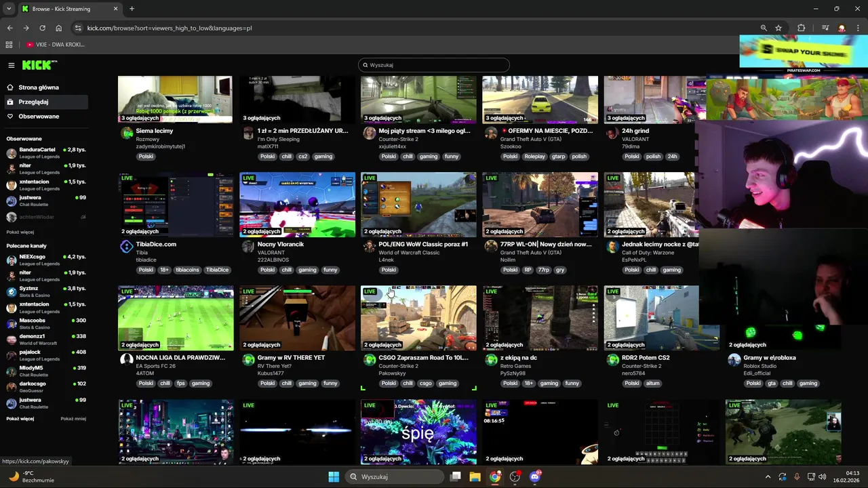Open Discord from the taskbar
Screen dimensions: 868x488
click(x=535, y=476)
